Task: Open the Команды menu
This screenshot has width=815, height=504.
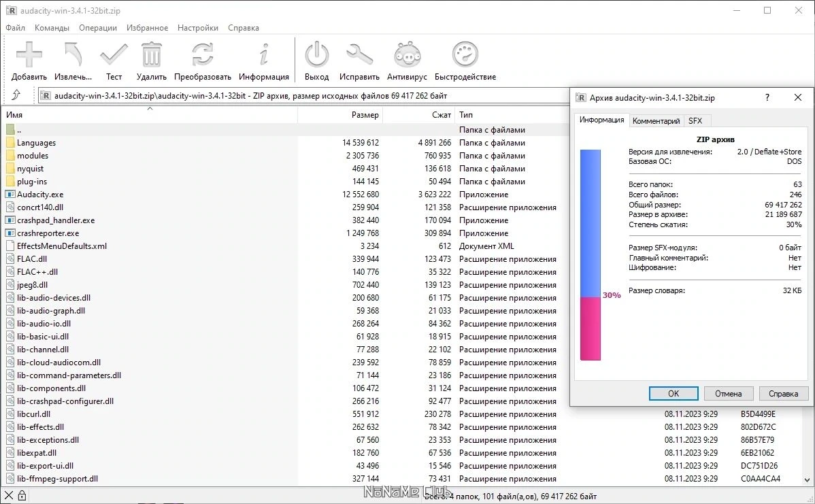Action: click(x=52, y=27)
